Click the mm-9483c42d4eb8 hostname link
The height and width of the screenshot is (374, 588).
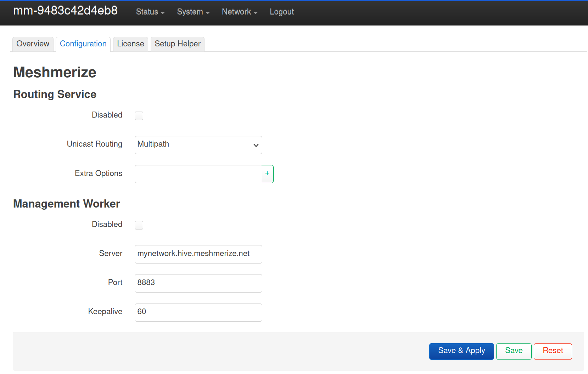coord(65,11)
